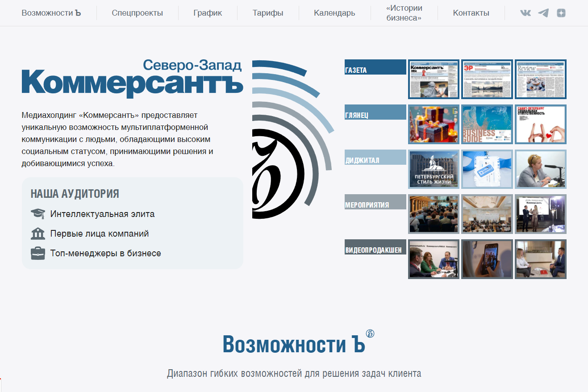The image size is (588, 392).
Task: Select the building icon next to Первые лица компаний
Action: point(37,233)
